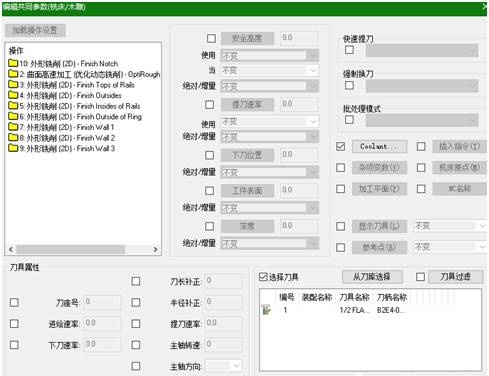Viewport: 489px width, 376px height.
Task: Click the 刀具名称 column header
Action: (x=354, y=297)
